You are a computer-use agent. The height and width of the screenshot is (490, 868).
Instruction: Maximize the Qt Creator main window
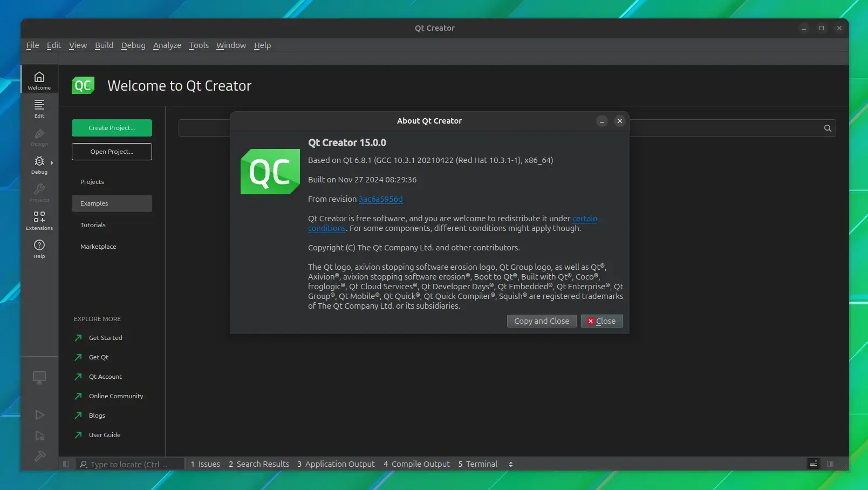(x=822, y=28)
